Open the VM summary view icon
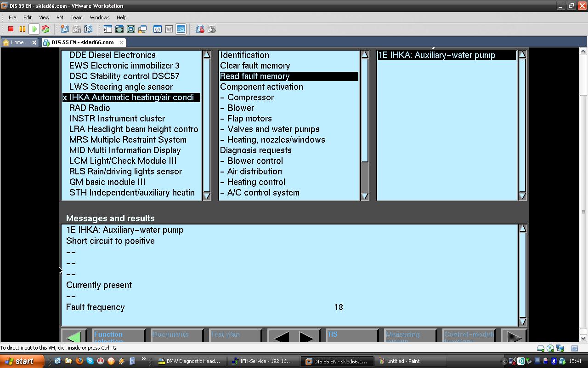588x368 pixels. click(158, 29)
